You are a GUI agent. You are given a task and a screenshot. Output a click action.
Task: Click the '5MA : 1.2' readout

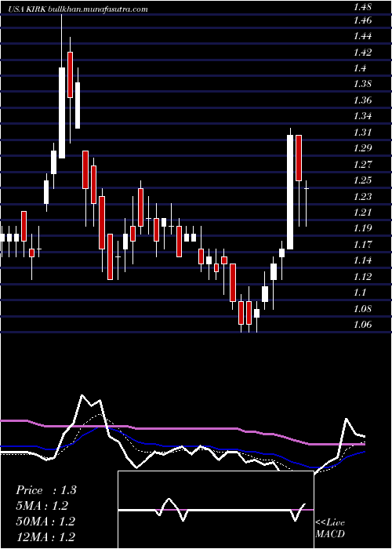pyautogui.click(x=42, y=506)
